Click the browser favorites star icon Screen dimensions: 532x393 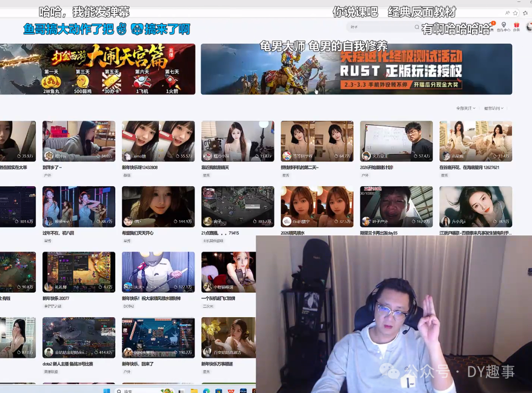pos(515,13)
